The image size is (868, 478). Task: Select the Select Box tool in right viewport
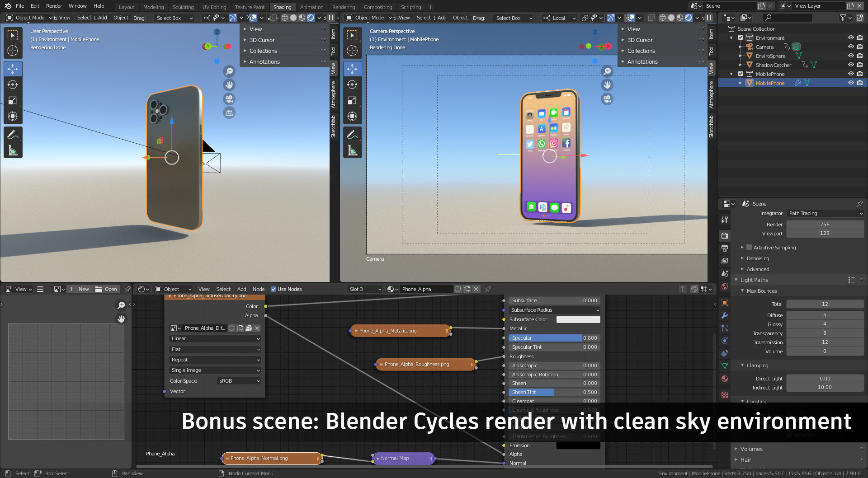[352, 35]
